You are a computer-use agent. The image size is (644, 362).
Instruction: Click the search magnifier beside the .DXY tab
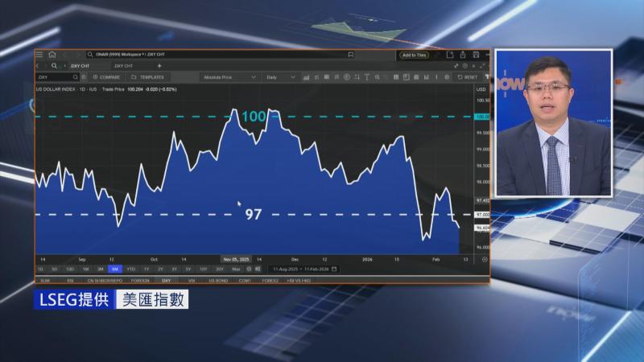click(x=54, y=65)
